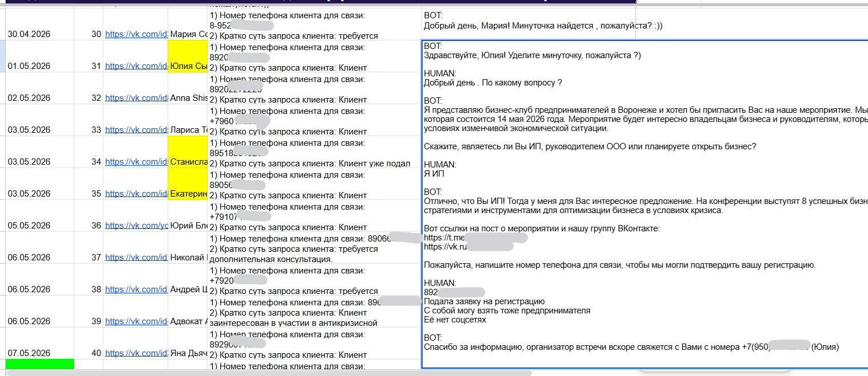Screen dimensions: 868x376
Task: Click the https://vk.ru link in chat text
Action: pos(445,247)
